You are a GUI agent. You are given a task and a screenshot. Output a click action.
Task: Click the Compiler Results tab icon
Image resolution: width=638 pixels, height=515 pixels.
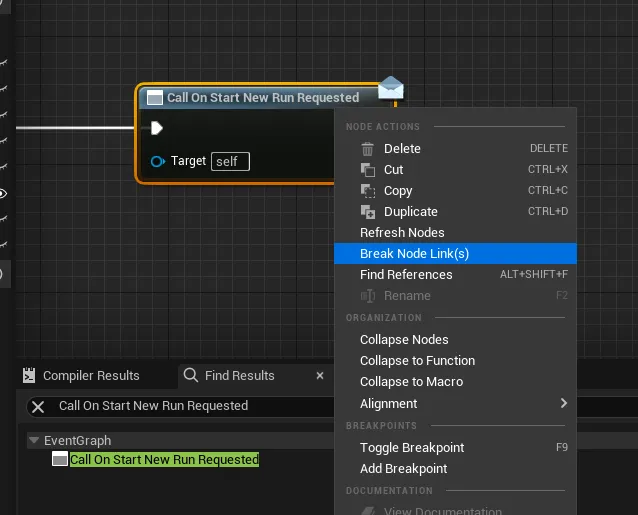tap(29, 375)
